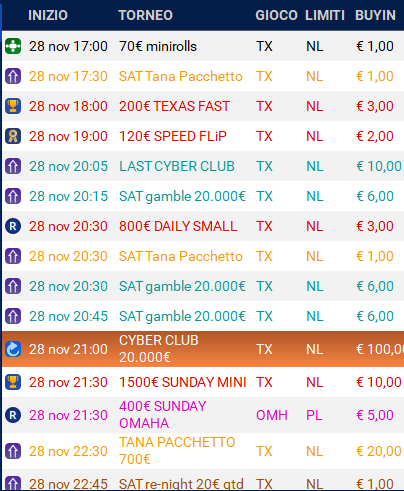
Task: Open the 400€ SUNDAY OMAHA tournament
Action: pos(163,415)
